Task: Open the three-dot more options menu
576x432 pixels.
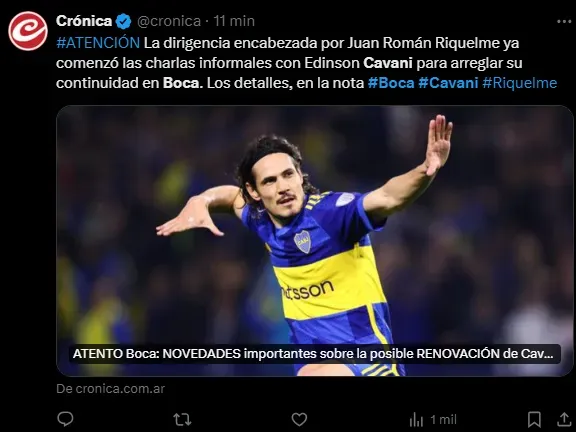Action: (x=564, y=21)
